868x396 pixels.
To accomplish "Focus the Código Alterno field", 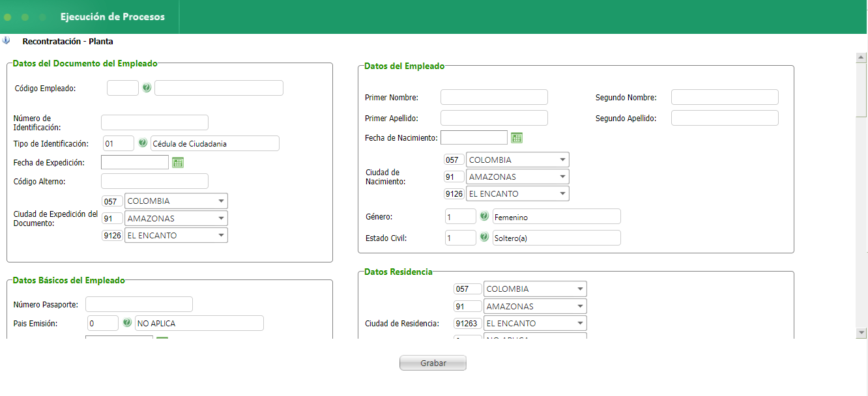I will (x=154, y=181).
